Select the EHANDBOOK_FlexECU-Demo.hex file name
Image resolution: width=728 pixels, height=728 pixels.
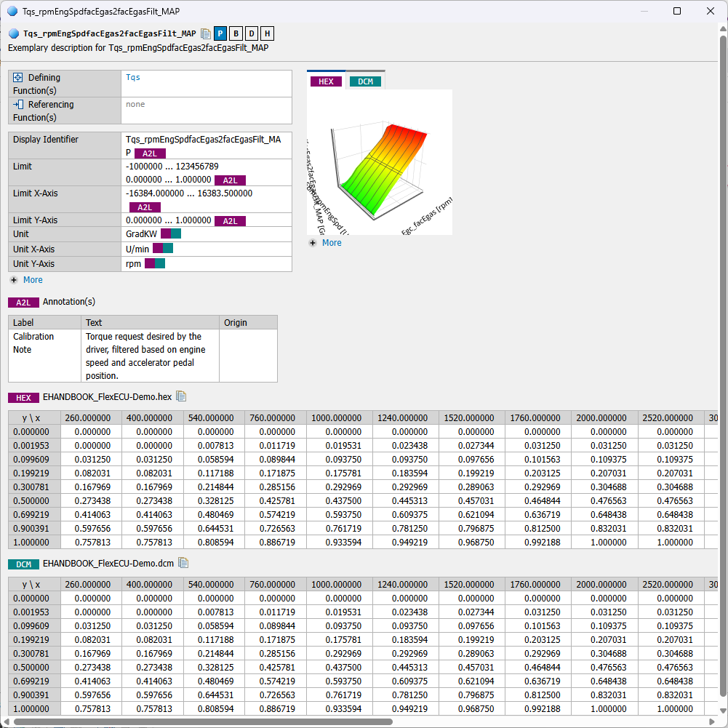tap(107, 397)
